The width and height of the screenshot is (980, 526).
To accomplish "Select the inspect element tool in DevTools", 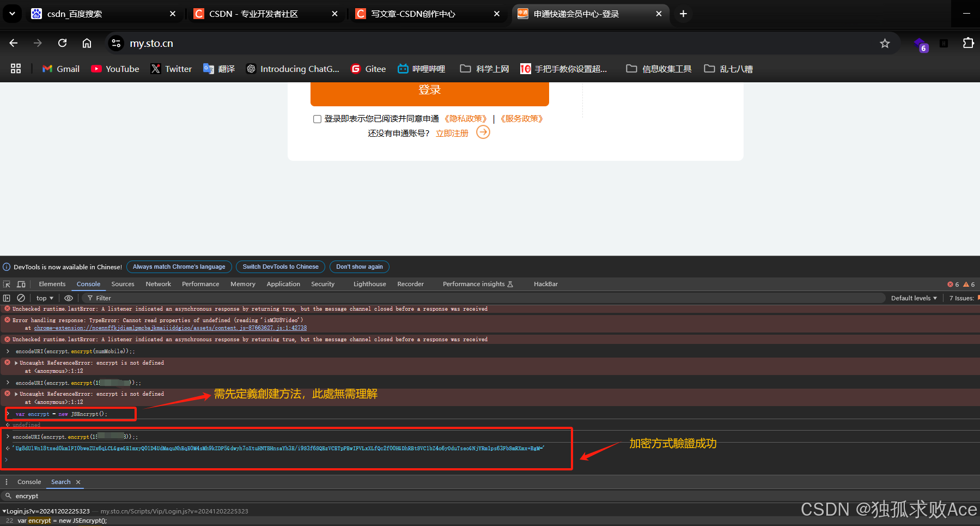I will click(7, 284).
